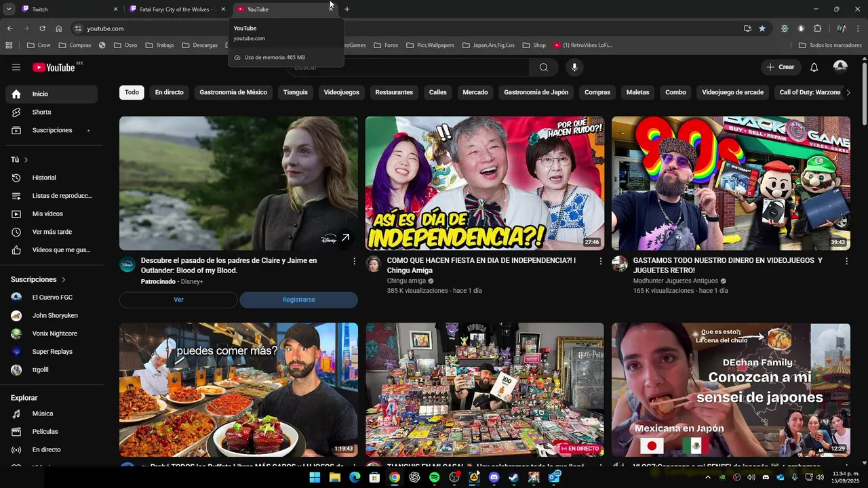Open Steam from the taskbar
The height and width of the screenshot is (488, 868).
pyautogui.click(x=514, y=477)
